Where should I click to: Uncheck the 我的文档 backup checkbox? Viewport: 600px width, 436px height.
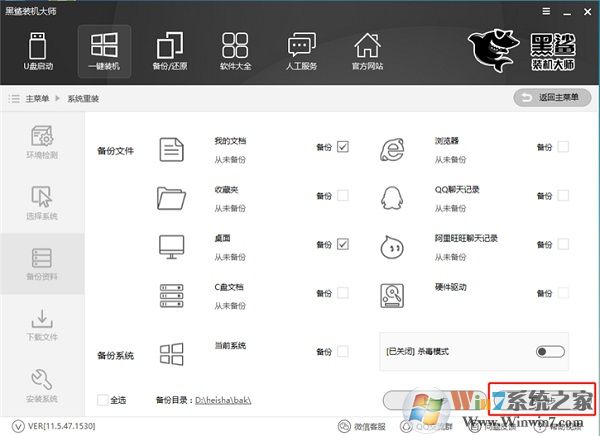(x=342, y=147)
